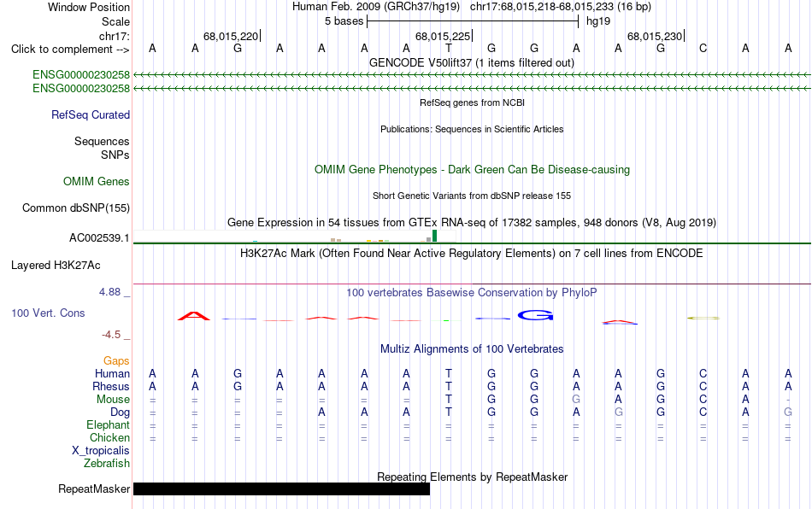This screenshot has width=812, height=509.
Task: Click the 4.88 upper PhyloP scale value
Action: 109,292
